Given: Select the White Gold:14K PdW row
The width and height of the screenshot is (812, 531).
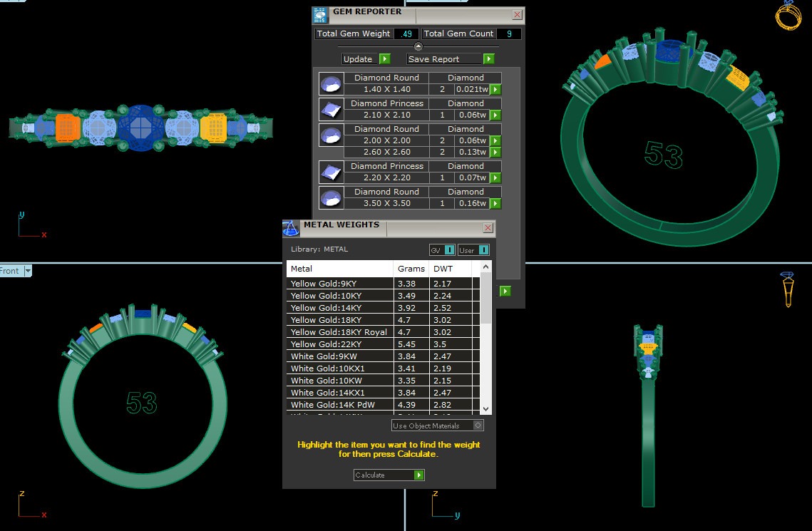Looking at the screenshot, I should point(339,405).
